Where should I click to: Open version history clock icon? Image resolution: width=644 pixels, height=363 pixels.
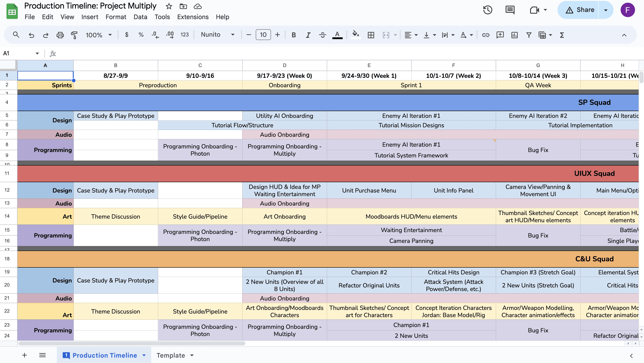click(x=488, y=10)
